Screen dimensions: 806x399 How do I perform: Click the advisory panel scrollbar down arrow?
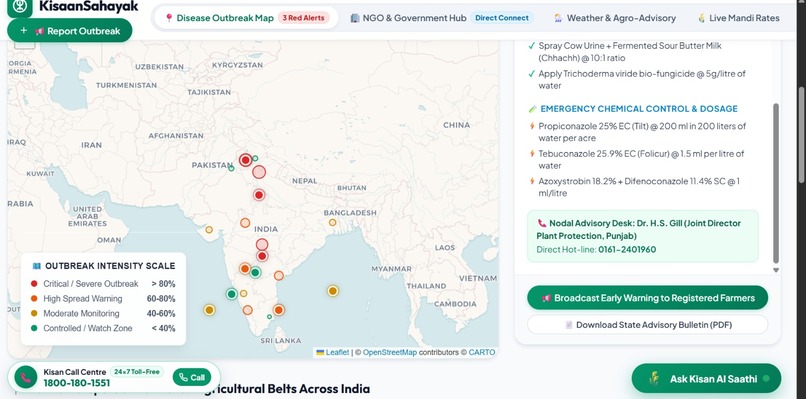776,270
